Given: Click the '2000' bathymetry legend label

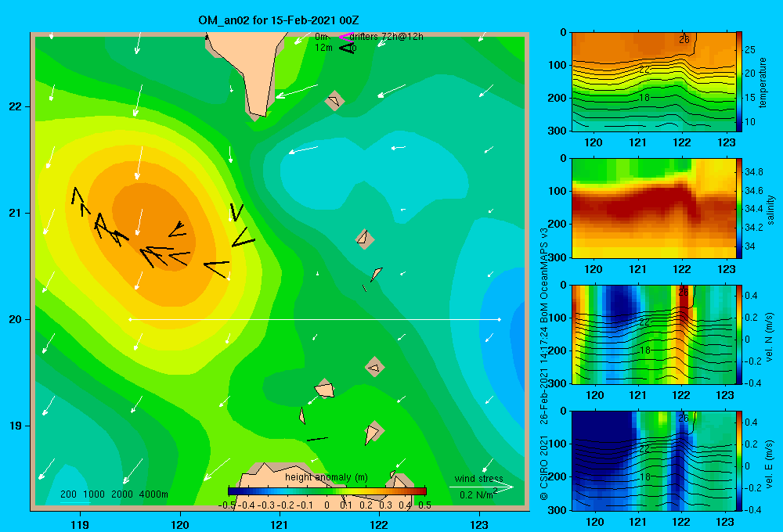Looking at the screenshot, I should (122, 494).
